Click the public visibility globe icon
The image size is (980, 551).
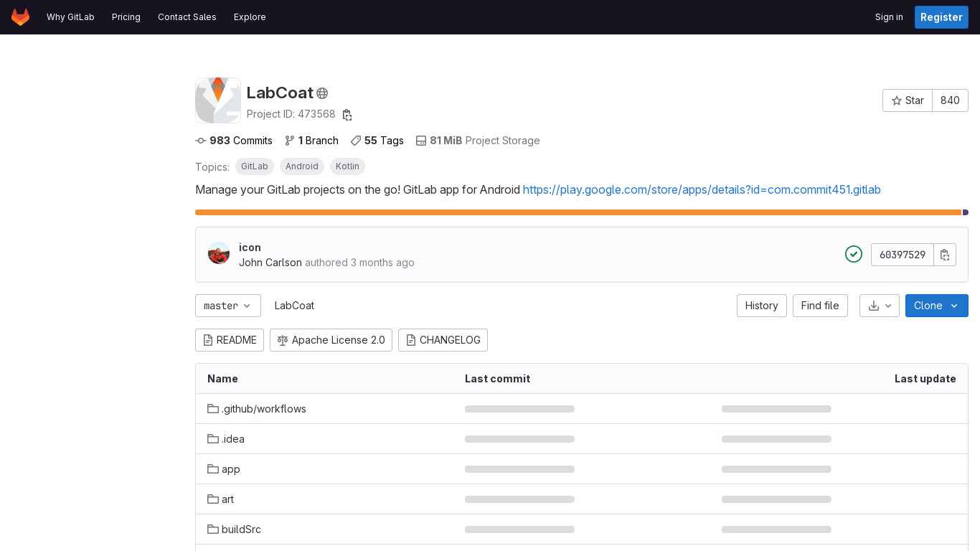tap(322, 93)
